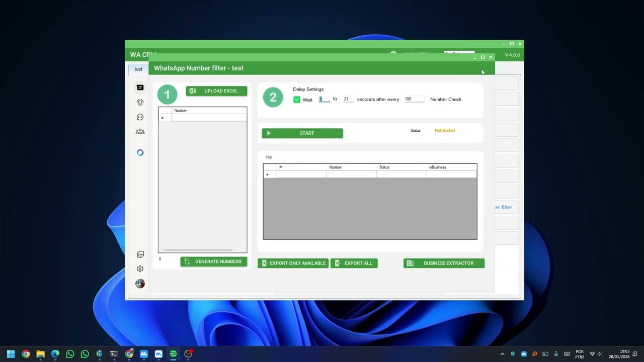Viewport: 644px width, 362px height.
Task: Open Google Chrome from the taskbar
Action: (x=26, y=354)
